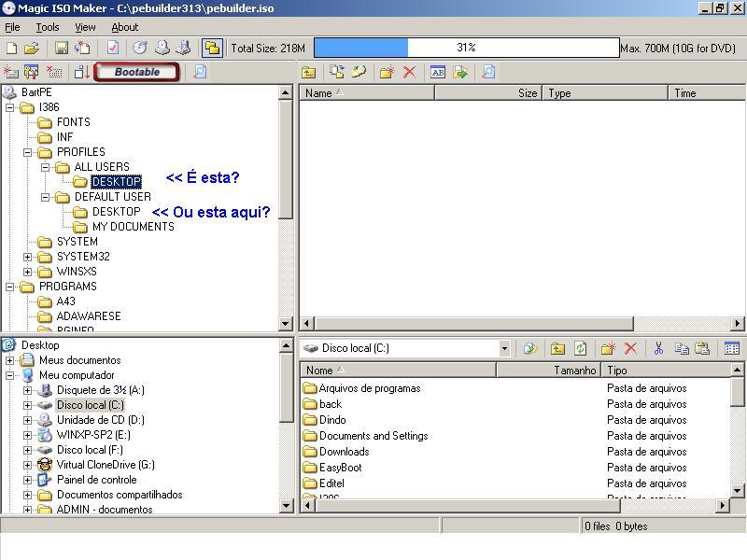Viewport: 747px width, 560px height.
Task: Collapse the ALL USERS folder
Action: click(45, 167)
